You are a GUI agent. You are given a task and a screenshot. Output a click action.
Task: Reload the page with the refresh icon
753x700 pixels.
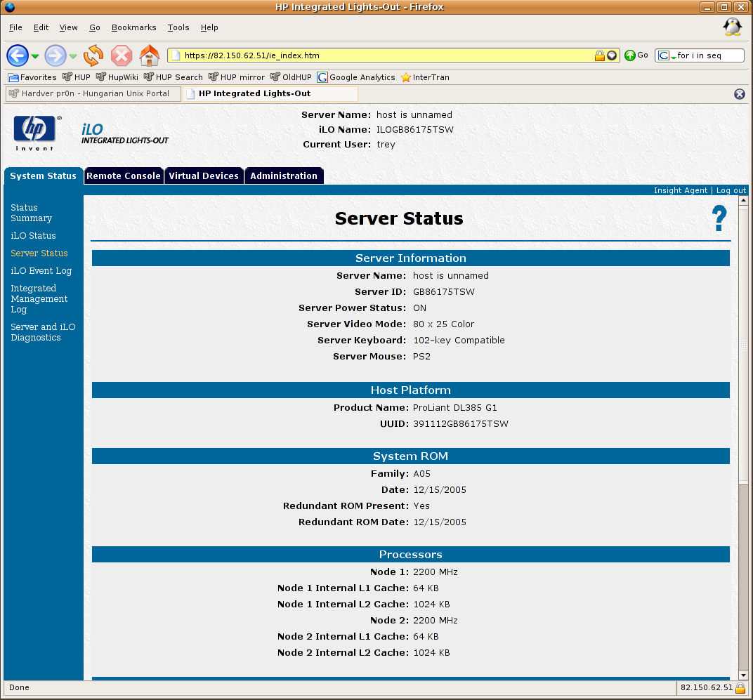tap(93, 55)
